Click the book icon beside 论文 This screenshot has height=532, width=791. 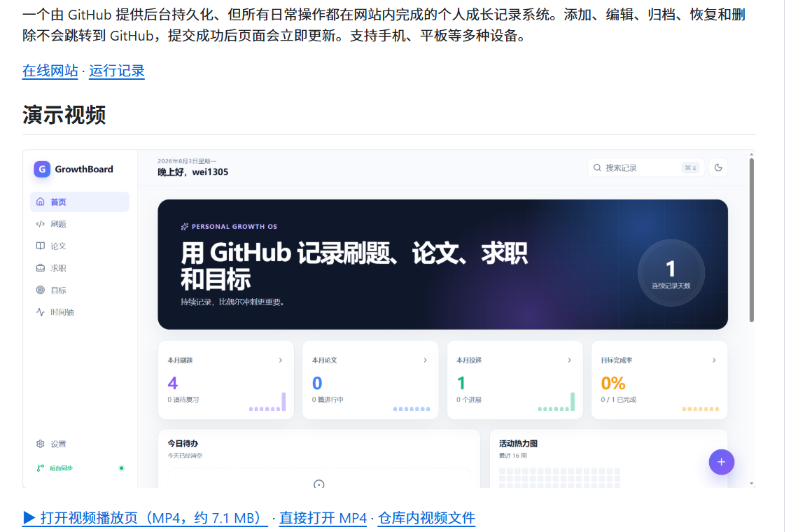[41, 246]
